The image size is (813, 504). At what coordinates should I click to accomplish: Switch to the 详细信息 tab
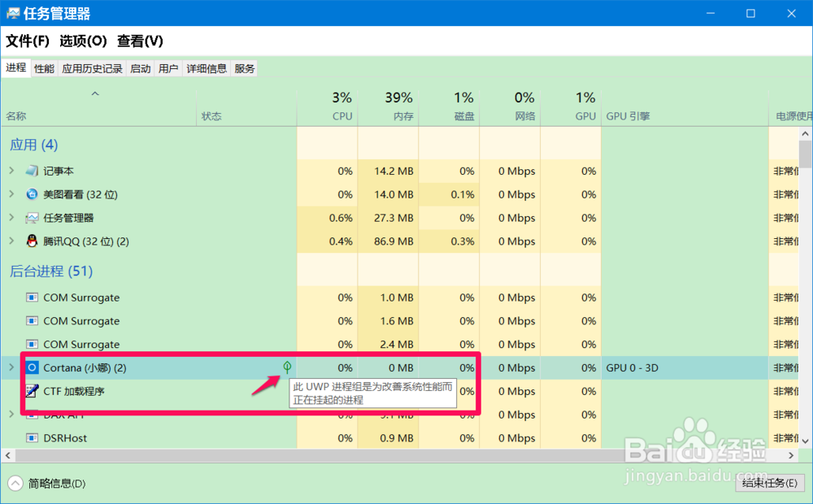(x=207, y=68)
